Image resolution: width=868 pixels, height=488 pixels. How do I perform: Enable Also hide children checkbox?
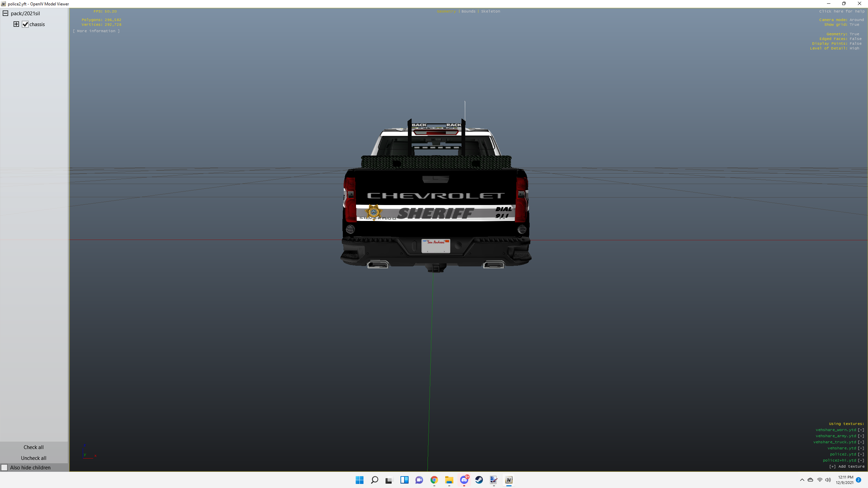pyautogui.click(x=4, y=468)
